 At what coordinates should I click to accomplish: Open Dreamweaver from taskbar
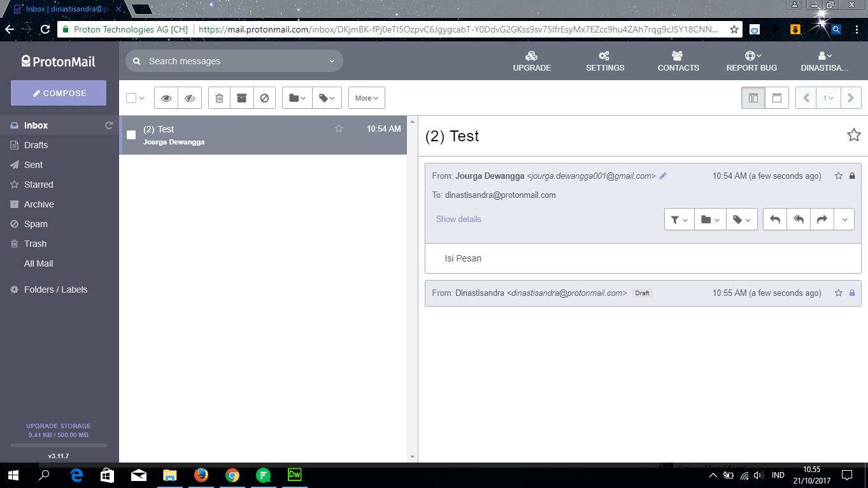pos(294,475)
